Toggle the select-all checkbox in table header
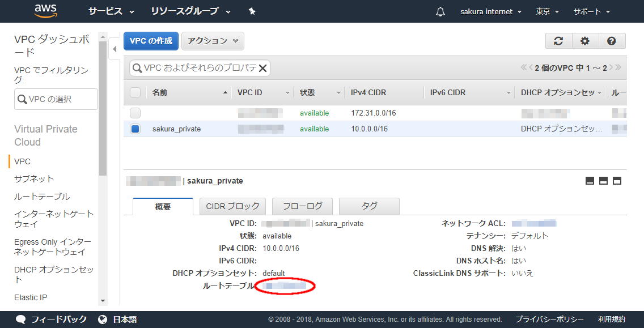 click(135, 92)
